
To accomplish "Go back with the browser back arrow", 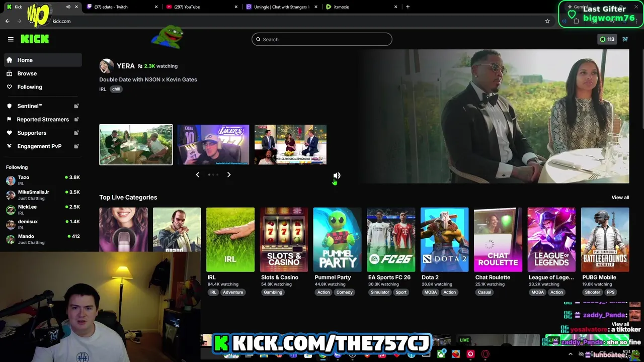I will [8, 21].
